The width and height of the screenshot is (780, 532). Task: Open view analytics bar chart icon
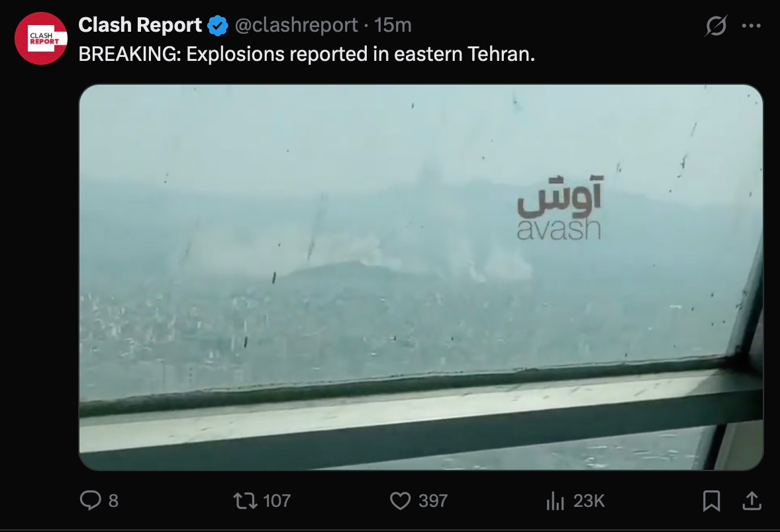(x=555, y=501)
